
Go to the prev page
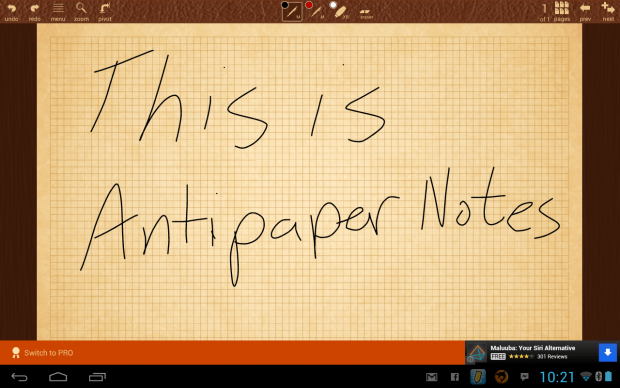pos(585,11)
